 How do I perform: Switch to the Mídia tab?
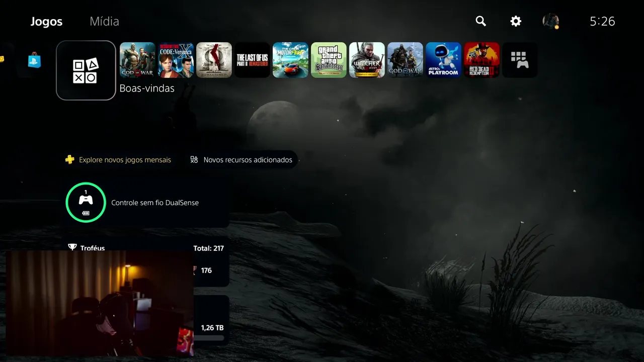tap(104, 22)
